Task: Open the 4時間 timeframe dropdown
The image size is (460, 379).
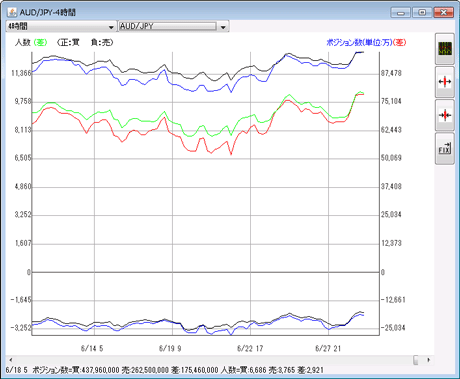Action: tap(61, 26)
